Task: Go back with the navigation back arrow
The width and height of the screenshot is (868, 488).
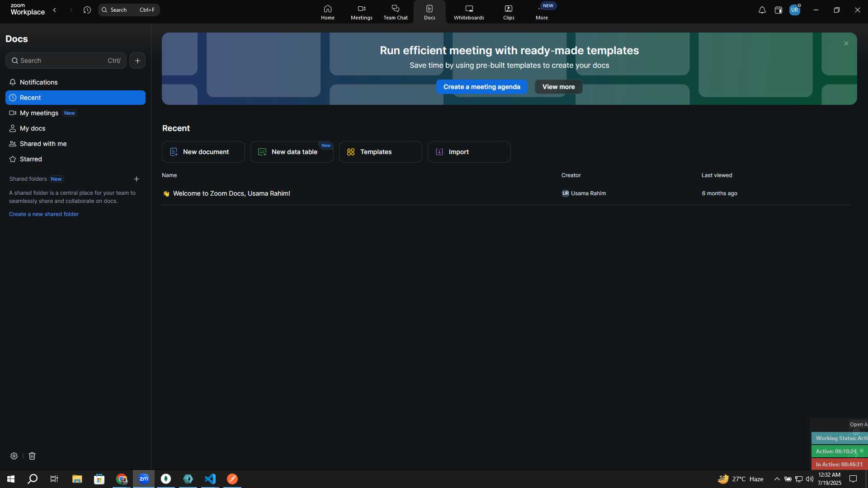Action: [55, 10]
